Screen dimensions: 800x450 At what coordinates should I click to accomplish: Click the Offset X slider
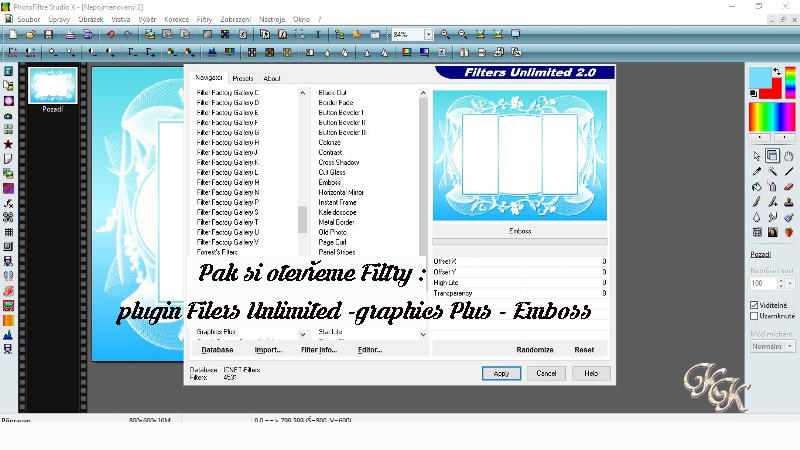[x=520, y=261]
